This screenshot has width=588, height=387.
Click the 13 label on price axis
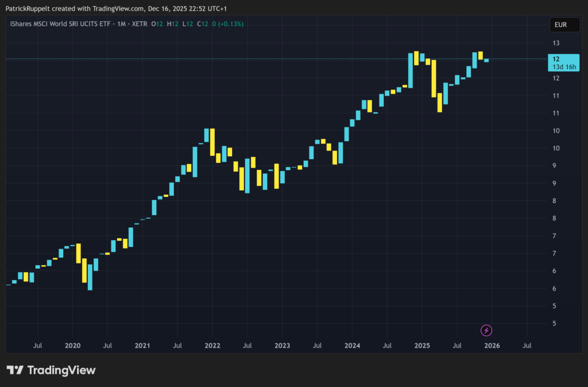[556, 43]
